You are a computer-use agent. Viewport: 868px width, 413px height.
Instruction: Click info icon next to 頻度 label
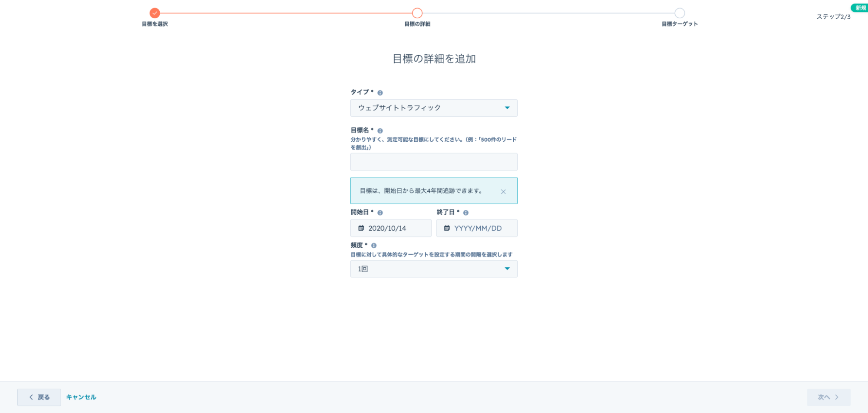pos(373,246)
